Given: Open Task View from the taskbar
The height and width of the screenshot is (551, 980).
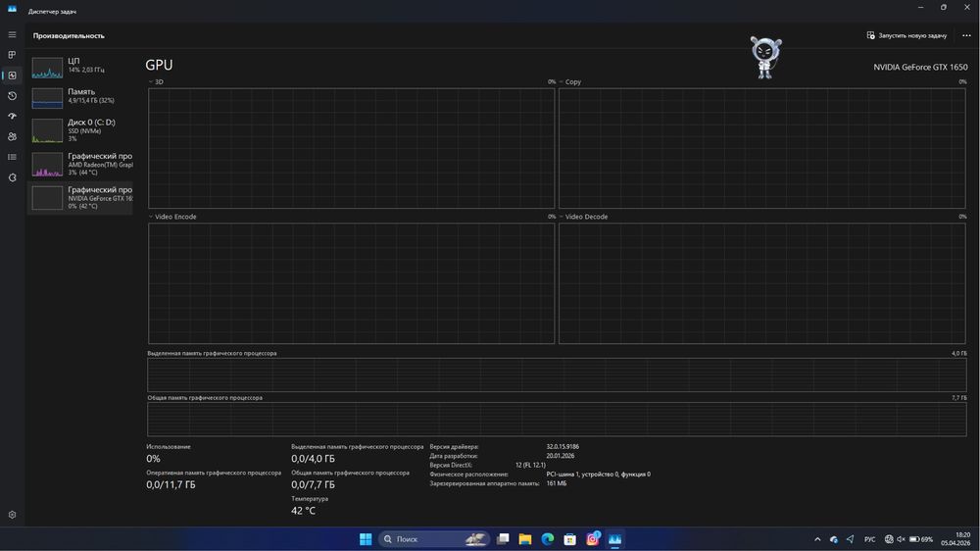Looking at the screenshot, I should click(x=503, y=539).
